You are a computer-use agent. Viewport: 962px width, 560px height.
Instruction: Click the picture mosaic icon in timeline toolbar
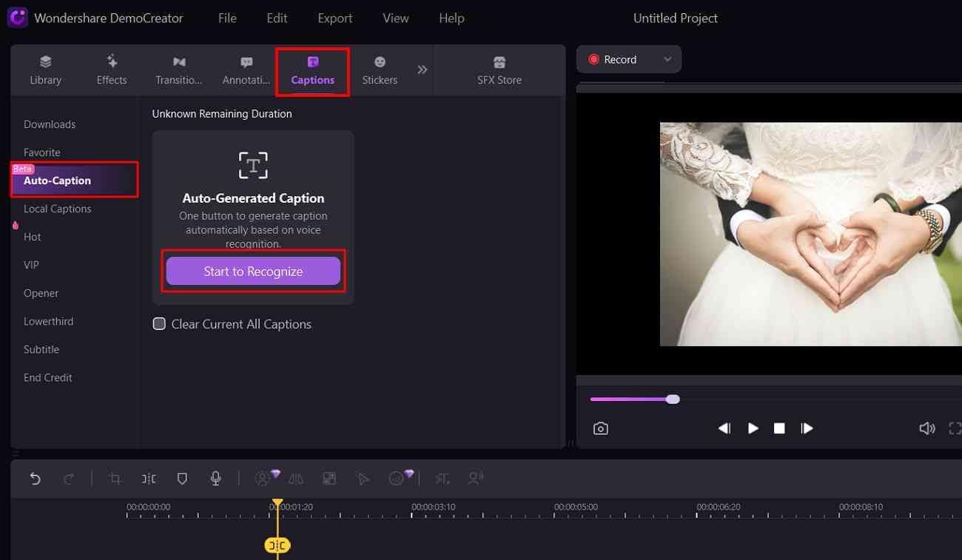point(329,479)
